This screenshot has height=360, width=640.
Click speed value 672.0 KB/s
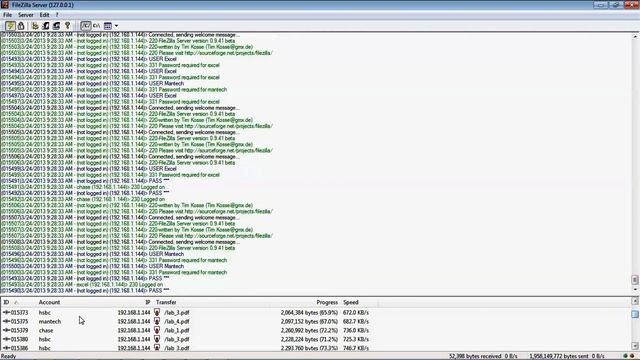[x=356, y=313]
